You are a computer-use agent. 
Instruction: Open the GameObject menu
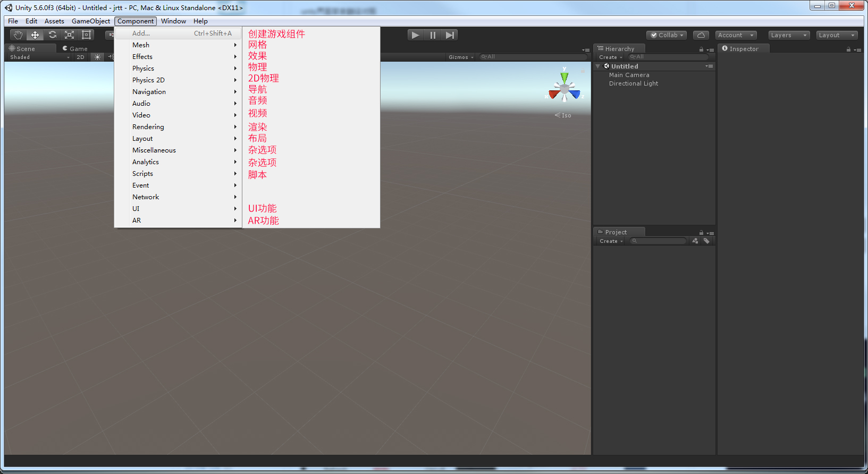click(91, 21)
